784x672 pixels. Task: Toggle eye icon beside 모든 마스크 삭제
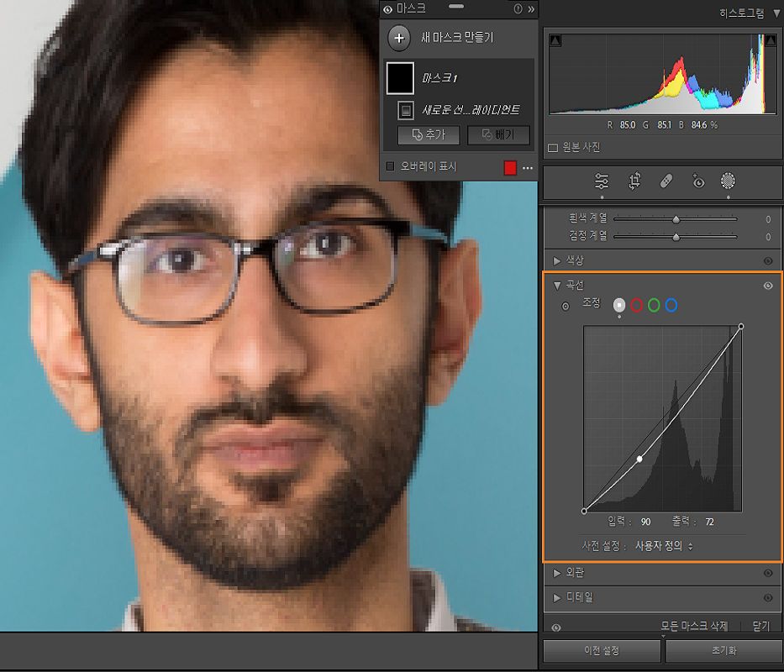pyautogui.click(x=556, y=627)
